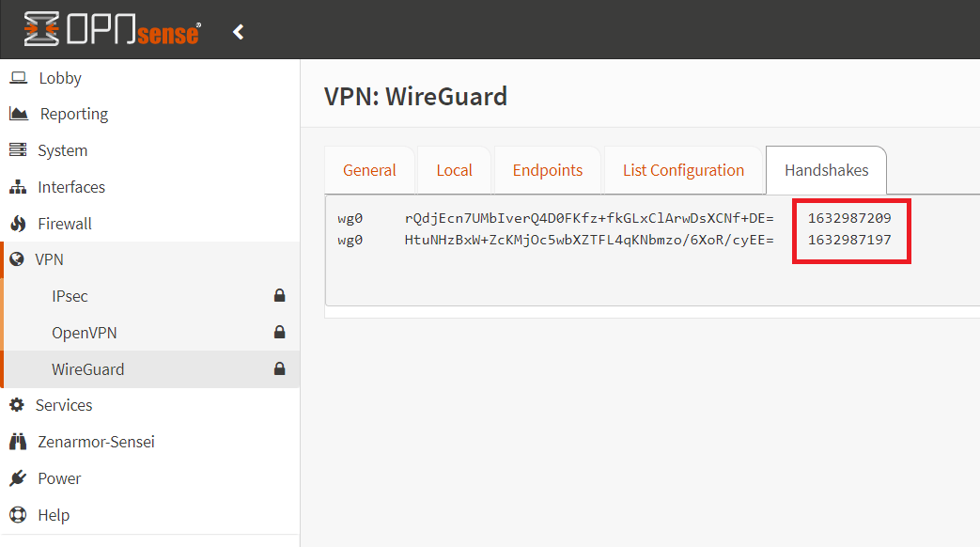
Task: Click the System icon in sidebar
Action: pos(21,150)
